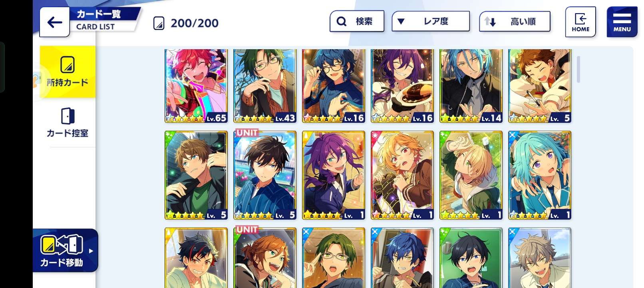Toggle the 高い順 sort order button

pyautogui.click(x=515, y=21)
